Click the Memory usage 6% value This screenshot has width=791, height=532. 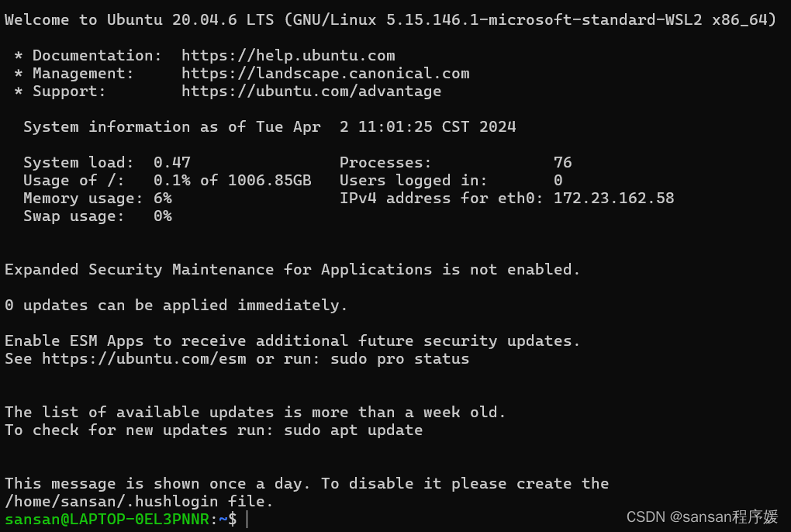pyautogui.click(x=162, y=199)
